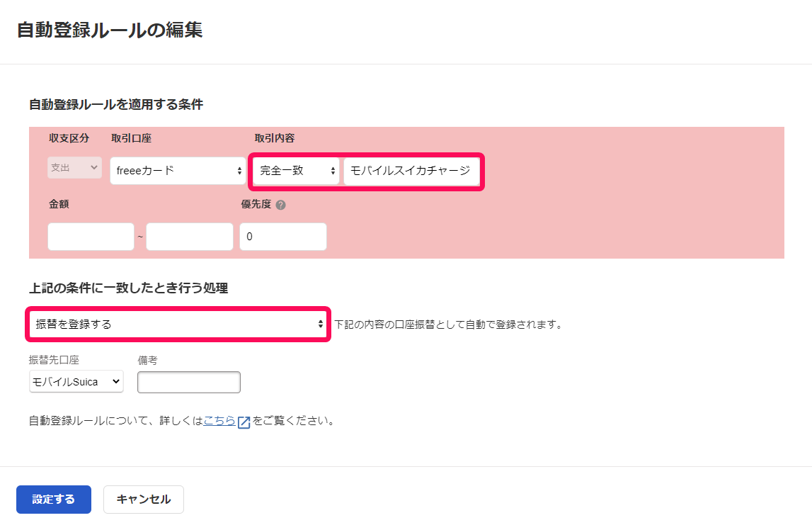Image resolution: width=812 pixels, height=530 pixels.
Task: Click the 優先度 help question mark icon
Action: (280, 205)
